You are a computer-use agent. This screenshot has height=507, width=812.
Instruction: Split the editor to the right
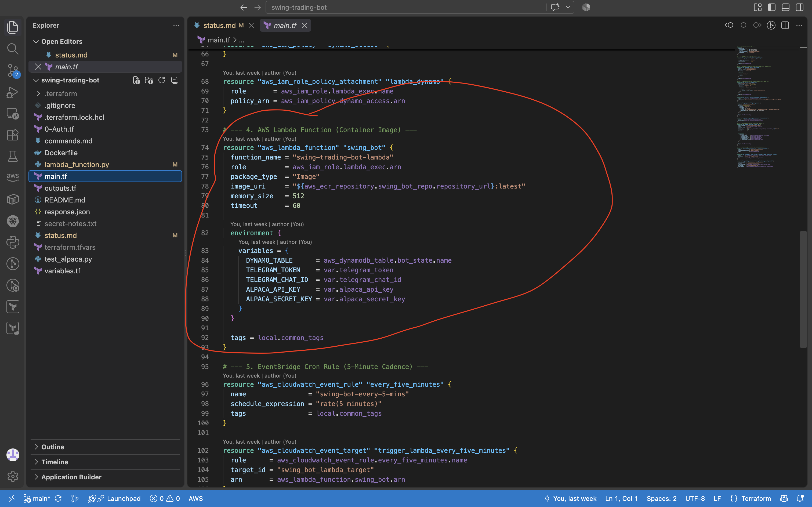pos(785,26)
